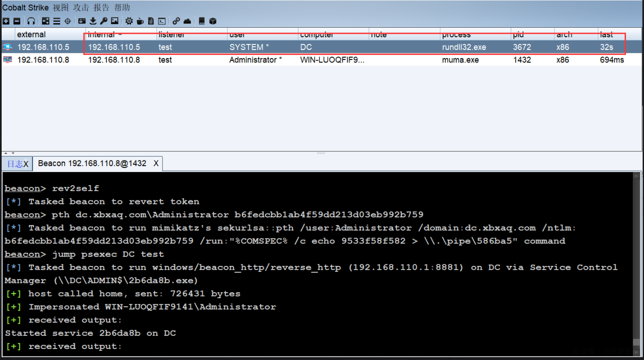The image size is (644, 360).
Task: Sort sessions by the last column
Action: [620, 34]
